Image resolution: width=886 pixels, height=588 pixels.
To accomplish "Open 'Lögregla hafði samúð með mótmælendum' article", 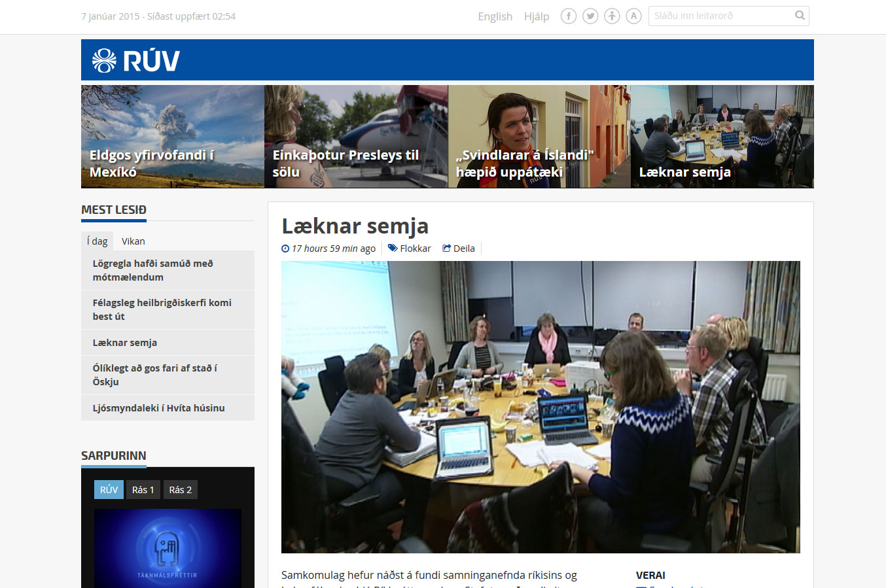I will tap(152, 270).
